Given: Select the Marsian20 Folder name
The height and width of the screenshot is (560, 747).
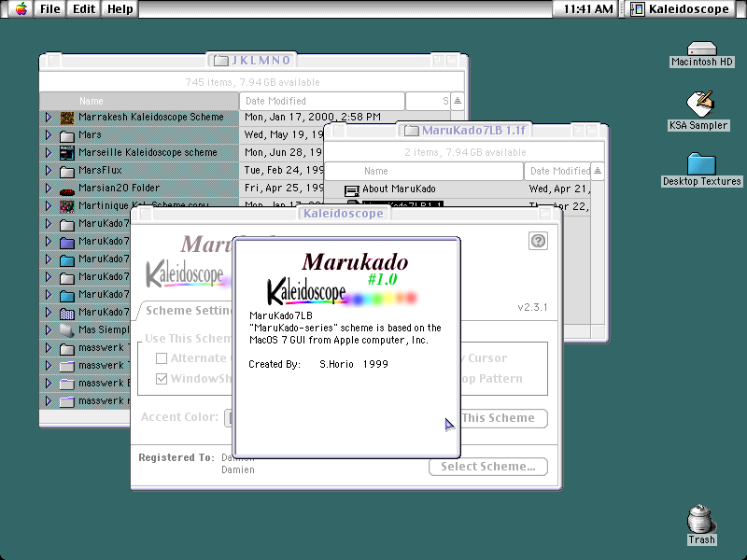Looking at the screenshot, I should pyautogui.click(x=120, y=188).
